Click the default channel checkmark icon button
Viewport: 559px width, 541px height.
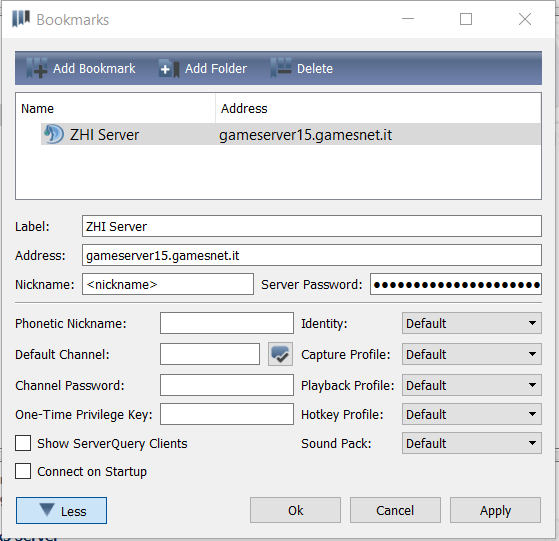(x=281, y=354)
